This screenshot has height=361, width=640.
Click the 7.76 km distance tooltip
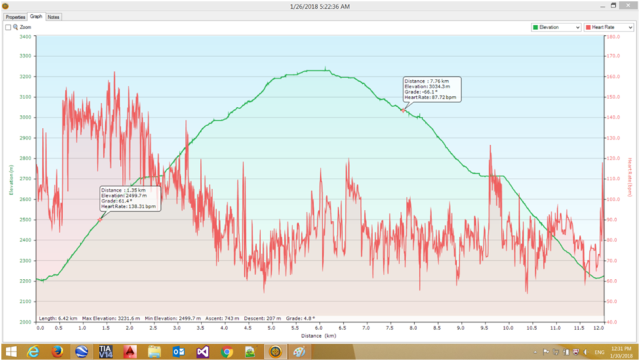point(432,89)
